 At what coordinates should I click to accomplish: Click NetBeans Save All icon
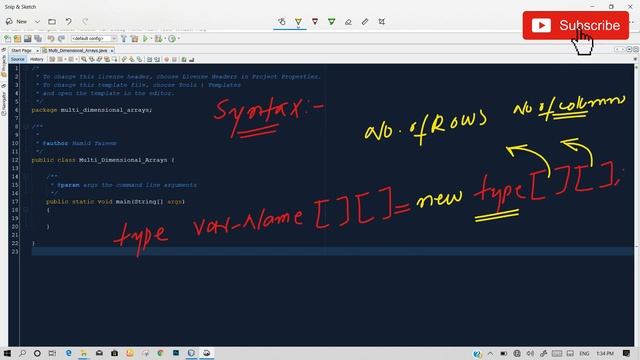[x=38, y=38]
